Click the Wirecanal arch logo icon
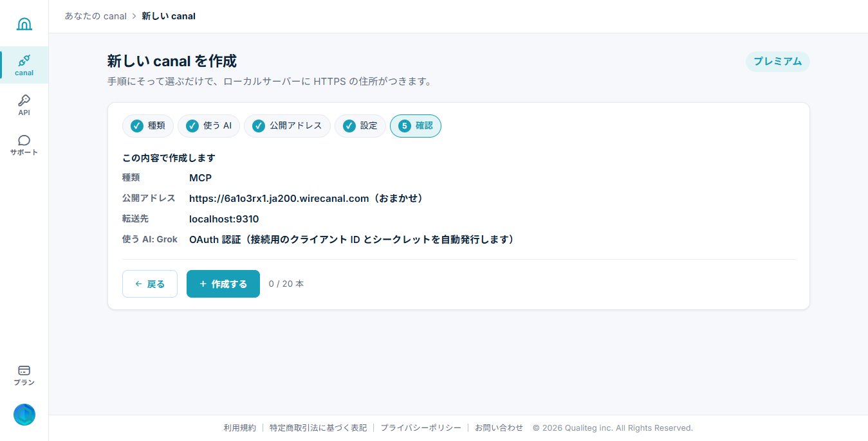 coord(24,24)
